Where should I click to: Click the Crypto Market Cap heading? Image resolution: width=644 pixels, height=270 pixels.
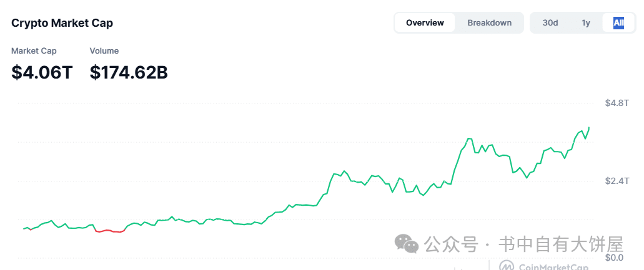tap(62, 23)
